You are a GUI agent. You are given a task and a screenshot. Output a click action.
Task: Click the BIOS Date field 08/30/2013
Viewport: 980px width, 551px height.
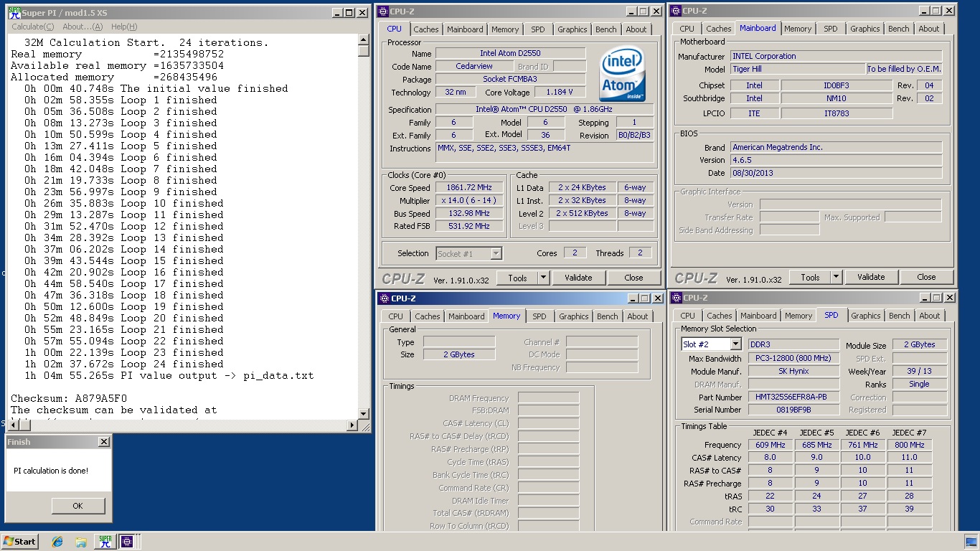coord(836,173)
